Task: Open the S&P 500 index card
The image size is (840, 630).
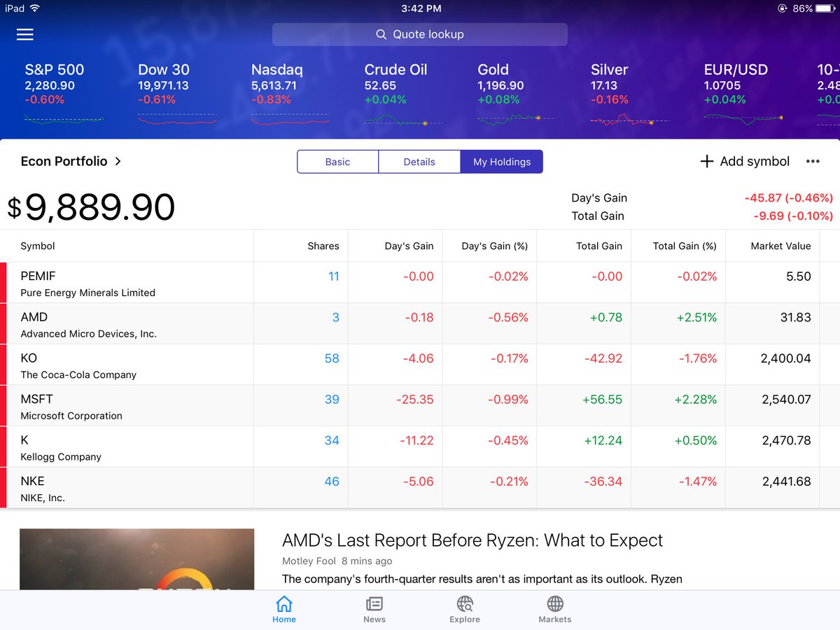Action: click(64, 94)
